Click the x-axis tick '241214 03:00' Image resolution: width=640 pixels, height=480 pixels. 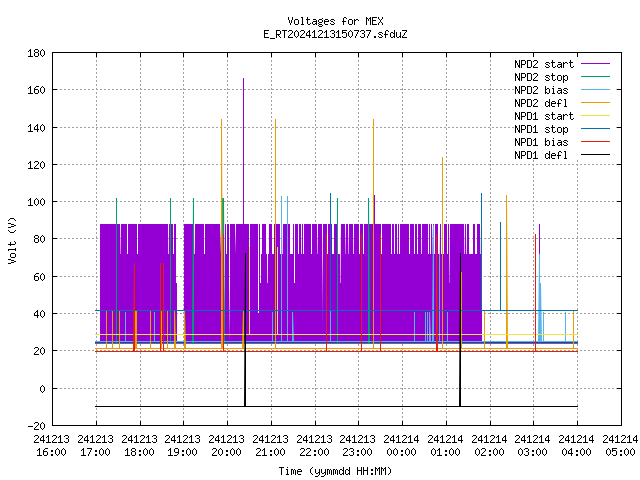pos(533,446)
